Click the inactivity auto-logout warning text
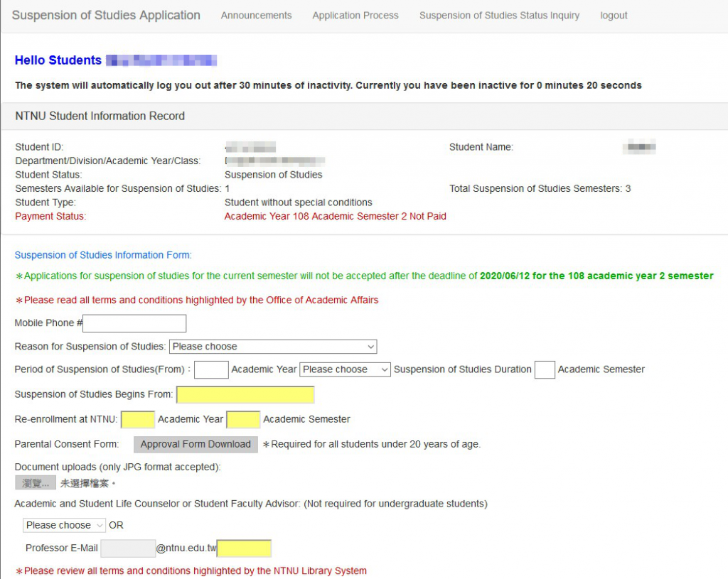728x579 pixels. (328, 85)
